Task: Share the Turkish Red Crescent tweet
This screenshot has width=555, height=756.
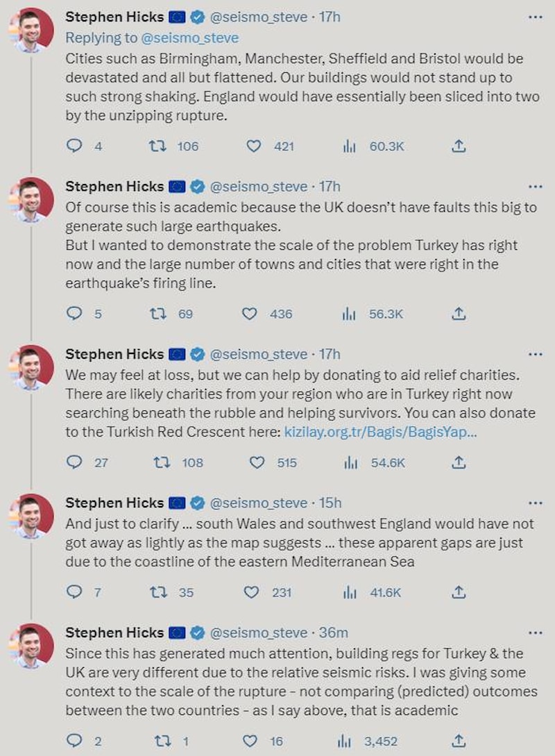Action: point(458,462)
